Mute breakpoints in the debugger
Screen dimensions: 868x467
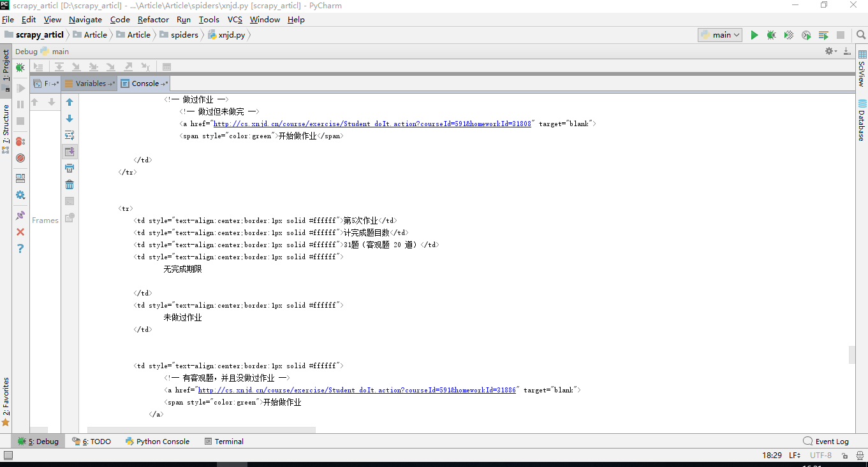click(x=20, y=158)
